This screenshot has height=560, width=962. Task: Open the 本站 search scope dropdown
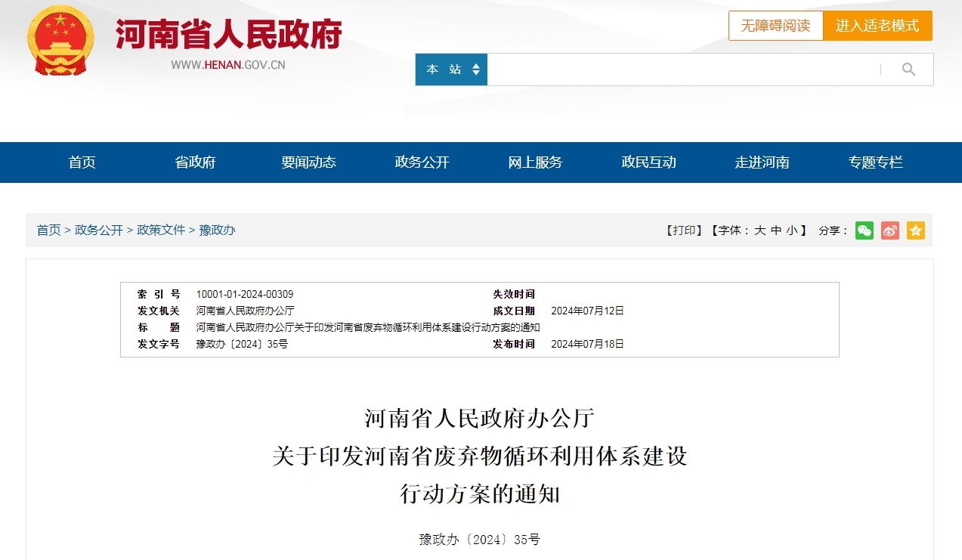pos(450,69)
